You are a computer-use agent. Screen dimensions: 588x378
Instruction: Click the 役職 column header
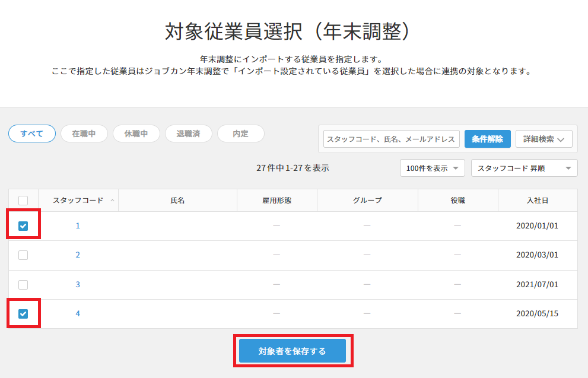[x=458, y=200]
